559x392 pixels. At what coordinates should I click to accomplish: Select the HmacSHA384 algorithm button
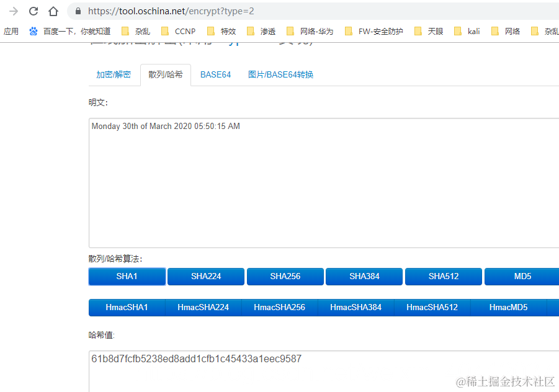[x=356, y=308]
